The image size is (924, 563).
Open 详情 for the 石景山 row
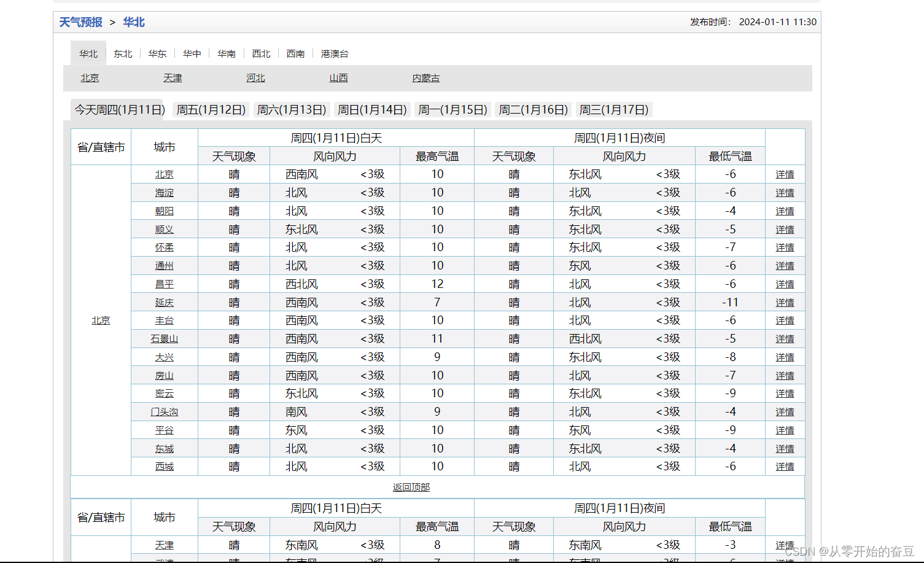[785, 339]
